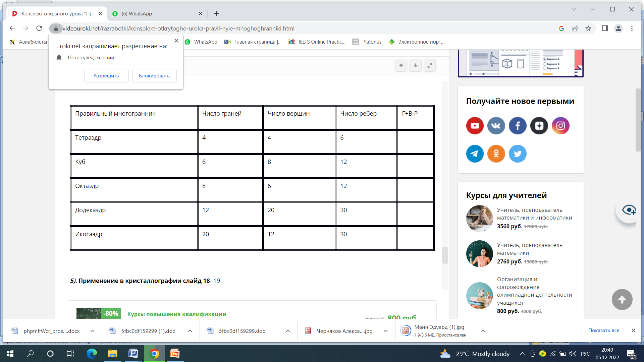Bookmark this page with the star icon
The width and height of the screenshot is (644, 362).
tap(588, 28)
